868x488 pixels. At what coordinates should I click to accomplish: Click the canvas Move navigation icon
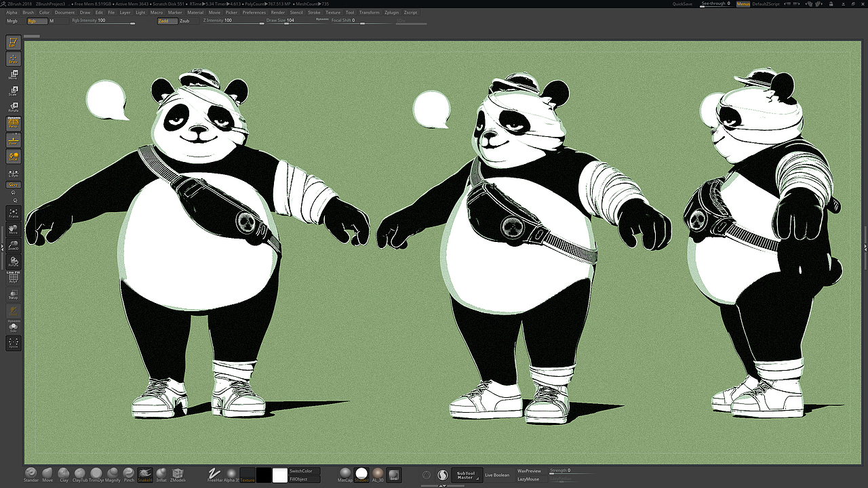coord(13,230)
